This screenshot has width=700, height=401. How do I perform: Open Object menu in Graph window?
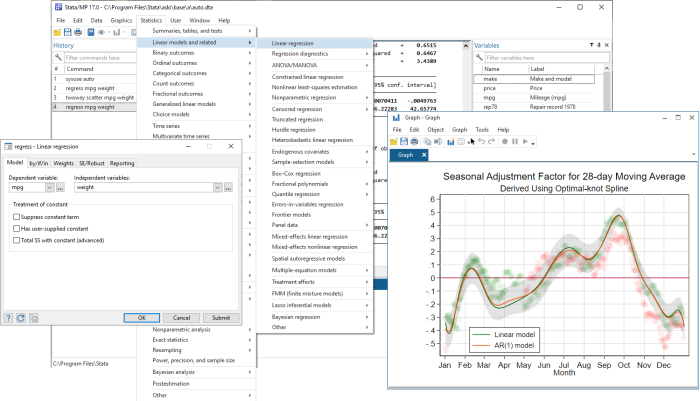tap(435, 130)
